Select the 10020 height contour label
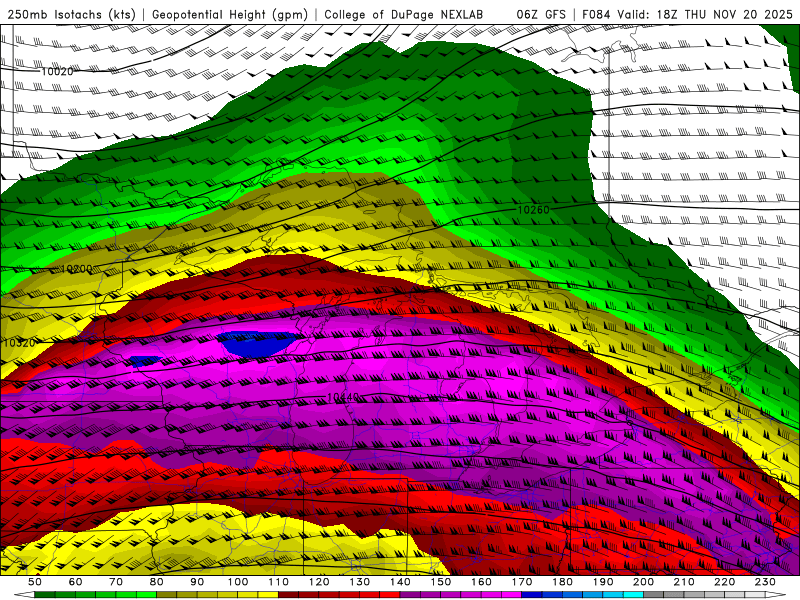The width and height of the screenshot is (800, 600). (x=57, y=71)
